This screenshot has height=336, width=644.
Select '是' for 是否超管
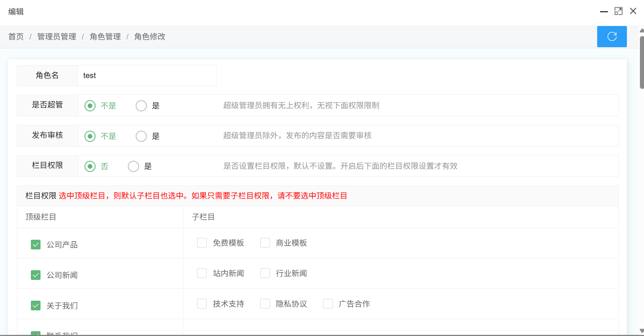tap(141, 106)
